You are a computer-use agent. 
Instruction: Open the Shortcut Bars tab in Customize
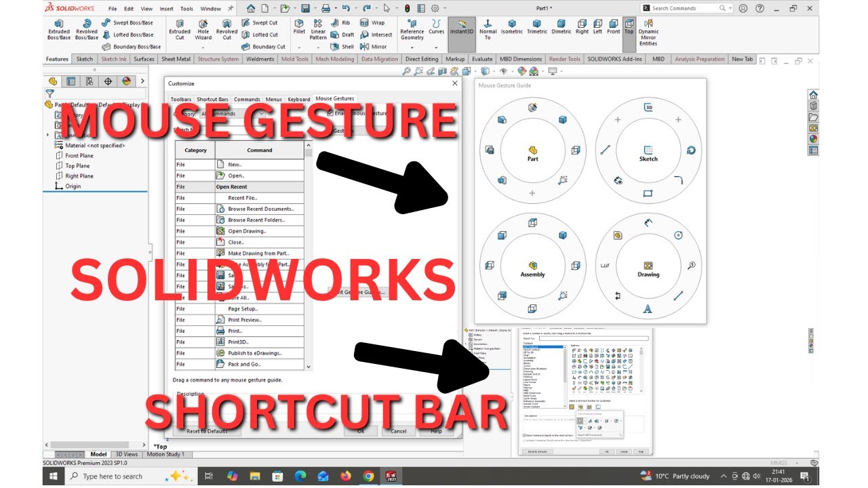point(212,100)
